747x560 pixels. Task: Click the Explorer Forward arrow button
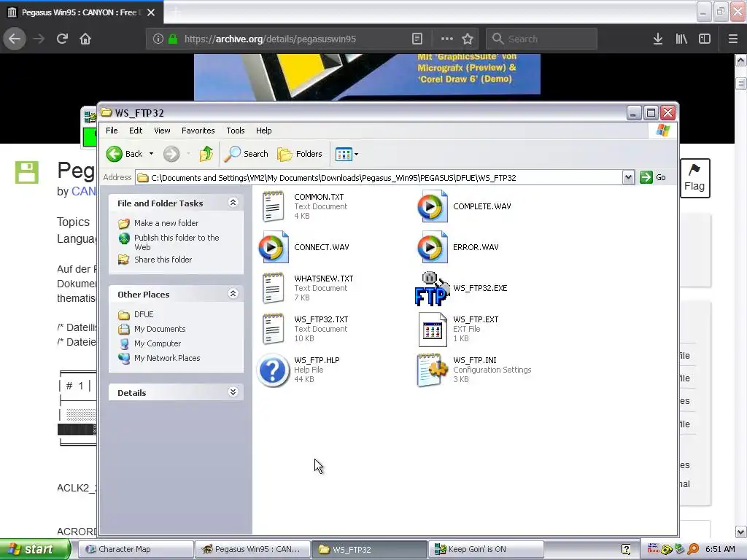pos(171,154)
